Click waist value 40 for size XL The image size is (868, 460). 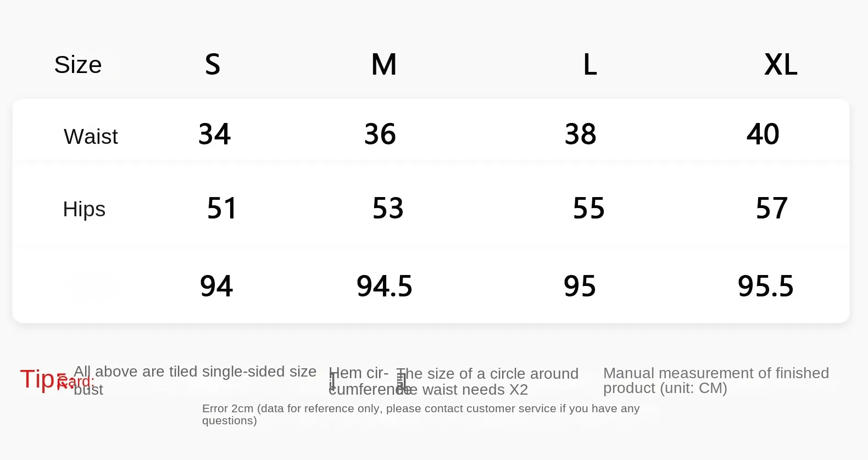[x=763, y=134]
